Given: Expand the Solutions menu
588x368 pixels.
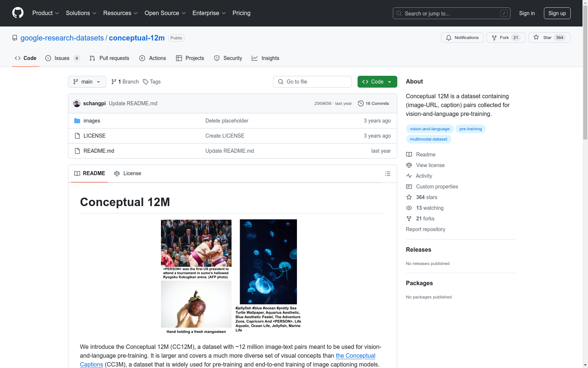Looking at the screenshot, I should click(x=81, y=13).
